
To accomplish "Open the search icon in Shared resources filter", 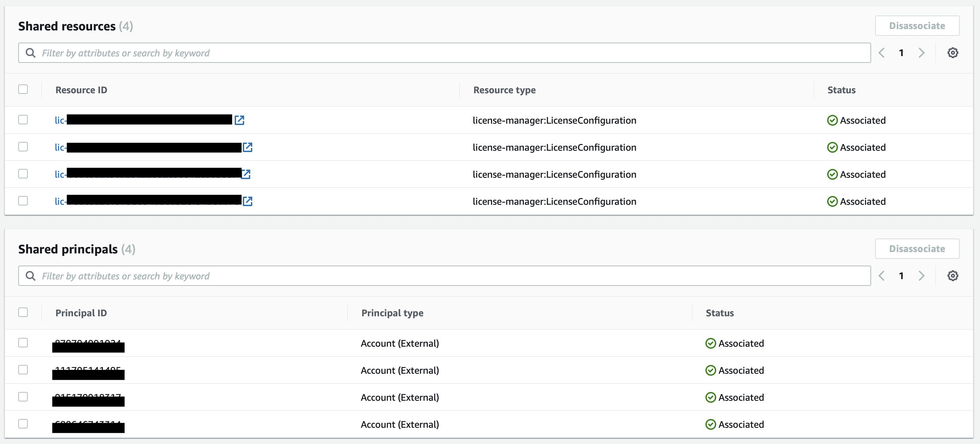I will [31, 53].
